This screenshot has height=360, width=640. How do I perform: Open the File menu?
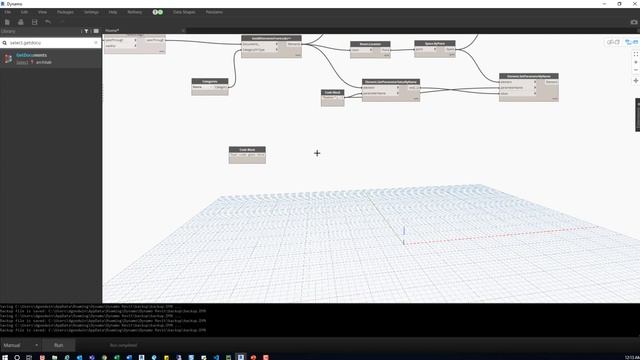8,12
